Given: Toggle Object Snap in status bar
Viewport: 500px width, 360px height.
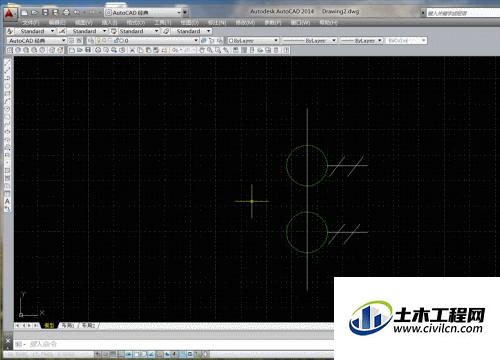Looking at the screenshot, I should (137, 354).
